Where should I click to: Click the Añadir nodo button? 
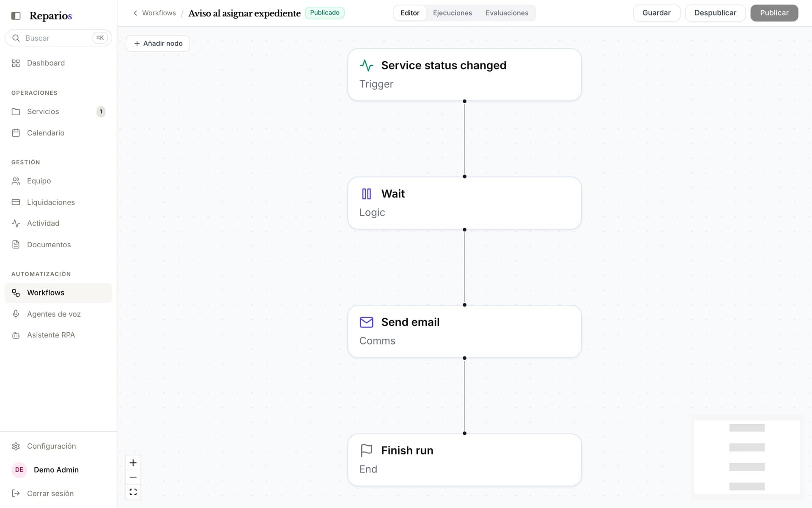158,44
